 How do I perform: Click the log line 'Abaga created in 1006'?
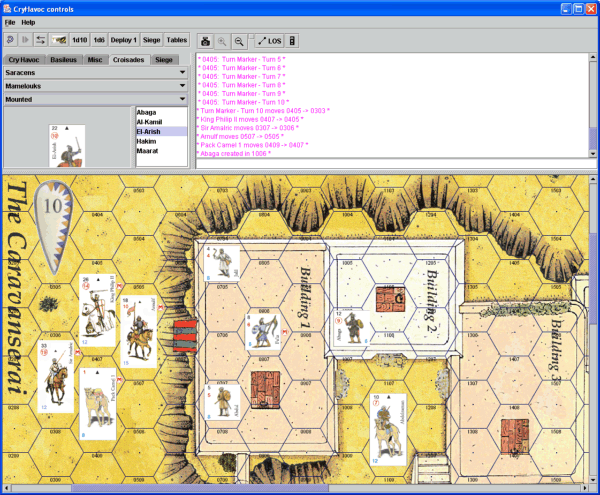[234, 153]
